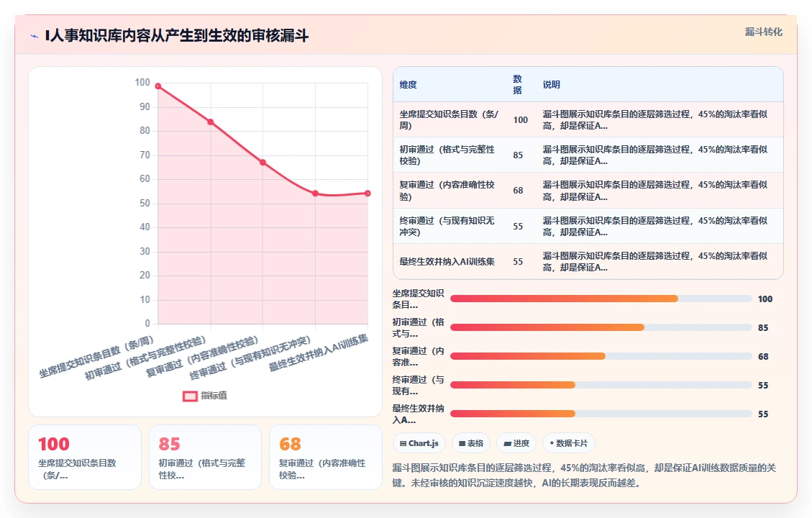Image resolution: width=812 pixels, height=518 pixels.
Task: Click the 人事知识库内容从产生到生效的审核漏斗 title
Action: [x=177, y=36]
